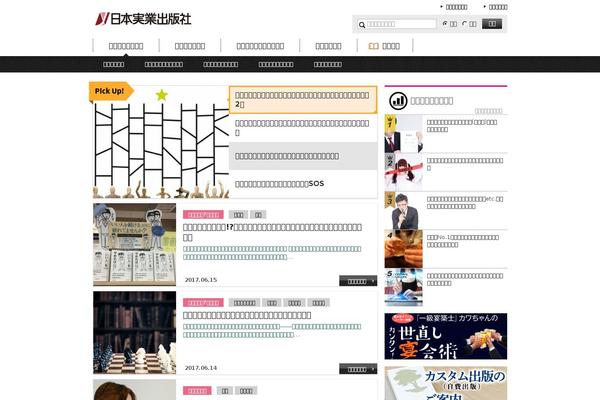This screenshot has height=400, width=600.
Task: Open the fifth item in black sub-navigation bar
Action: pyautogui.click(x=328, y=64)
